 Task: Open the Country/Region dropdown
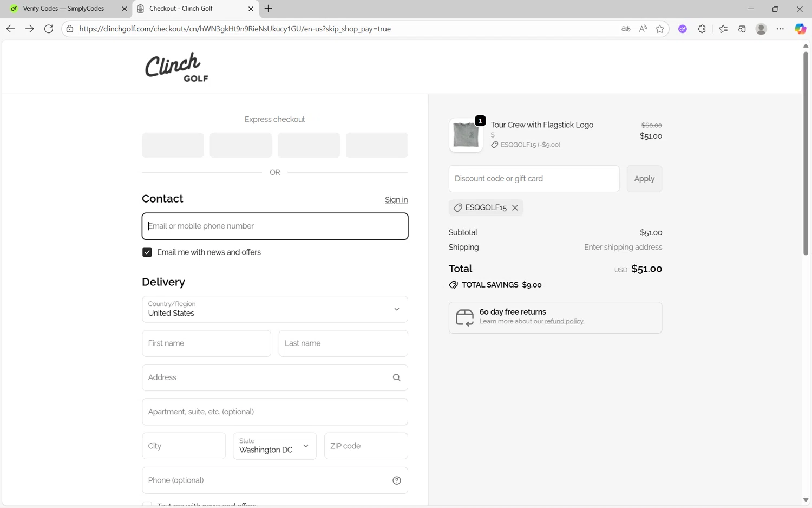click(275, 309)
